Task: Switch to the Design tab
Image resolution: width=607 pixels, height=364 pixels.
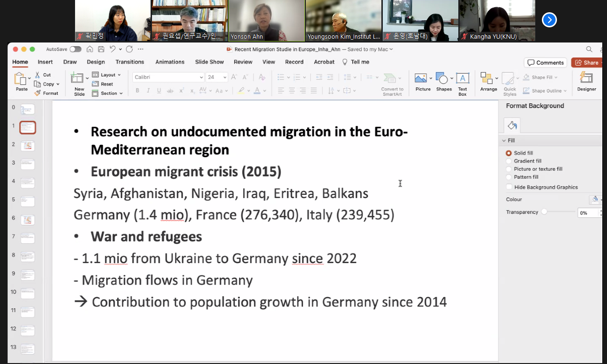Action: [96, 62]
